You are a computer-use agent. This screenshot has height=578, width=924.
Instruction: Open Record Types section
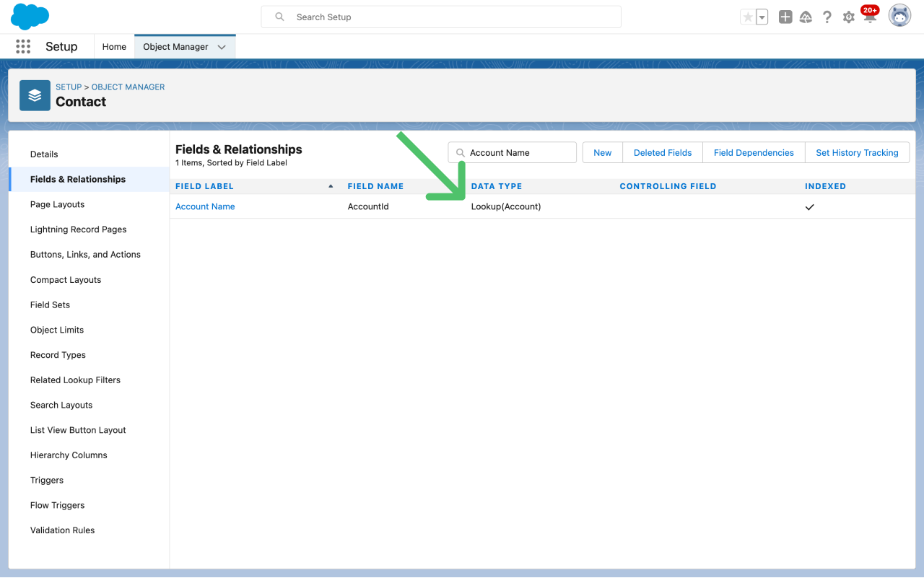pyautogui.click(x=58, y=355)
